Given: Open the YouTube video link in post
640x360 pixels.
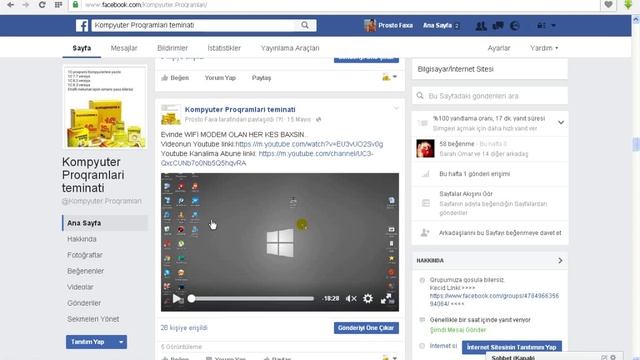Looking at the screenshot, I should pos(309,144).
